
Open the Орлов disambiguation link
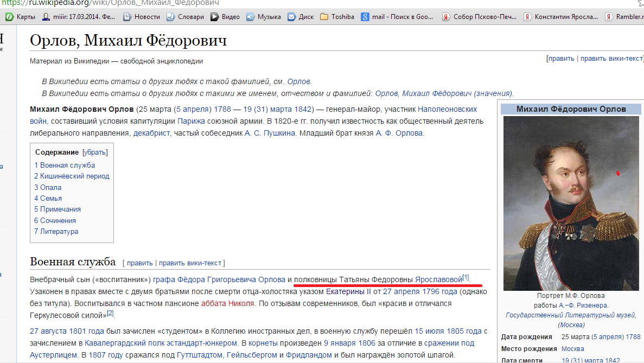298,81
